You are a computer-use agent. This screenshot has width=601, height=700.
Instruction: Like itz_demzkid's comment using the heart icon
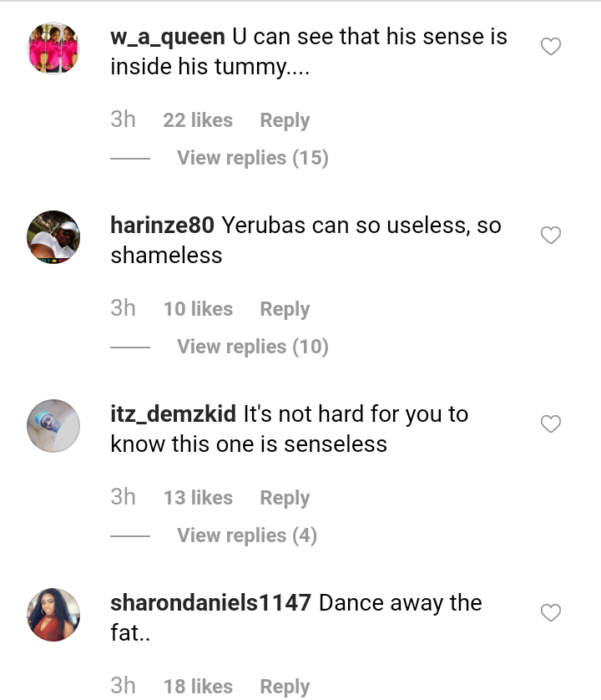pyautogui.click(x=551, y=424)
